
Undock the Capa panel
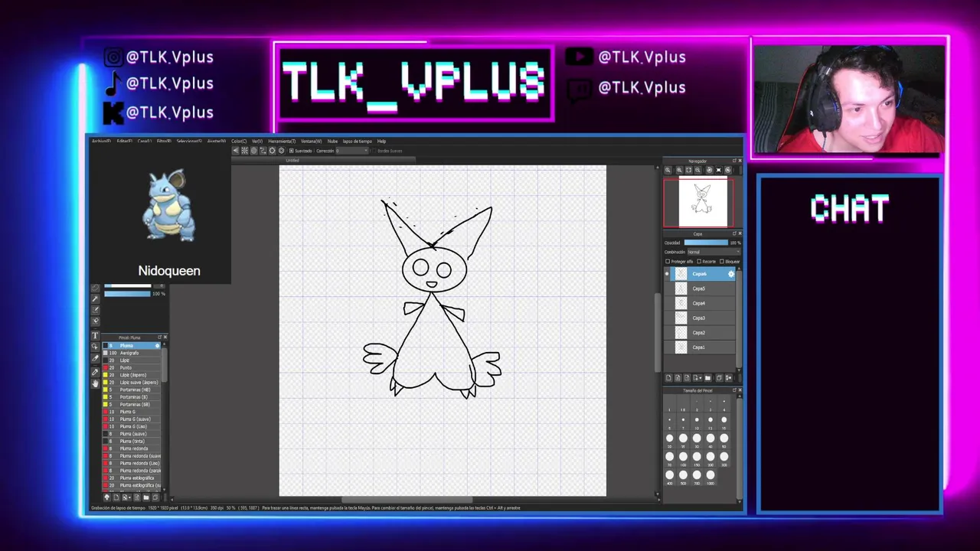pyautogui.click(x=734, y=233)
